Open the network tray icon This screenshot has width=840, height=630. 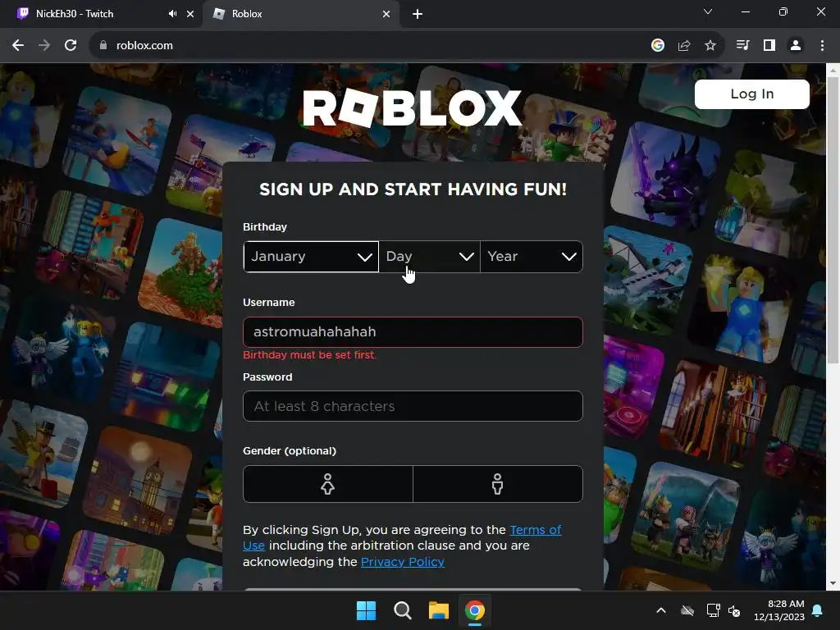[713, 610]
